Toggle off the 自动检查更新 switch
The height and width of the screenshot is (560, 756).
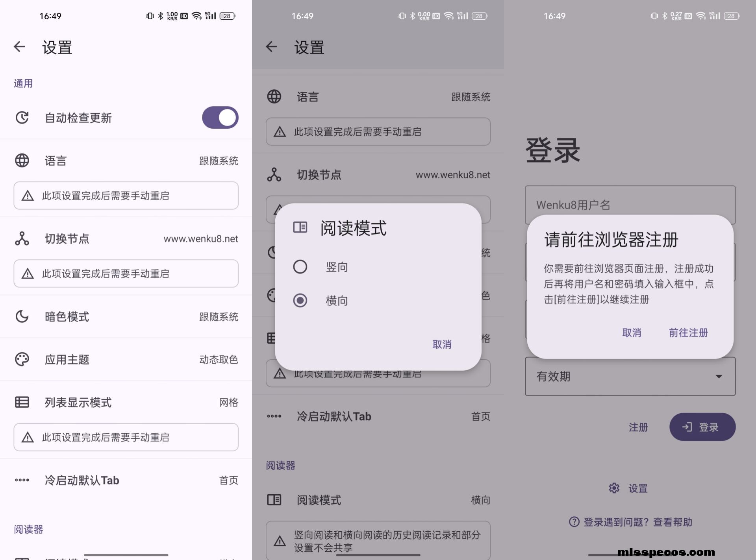(220, 118)
